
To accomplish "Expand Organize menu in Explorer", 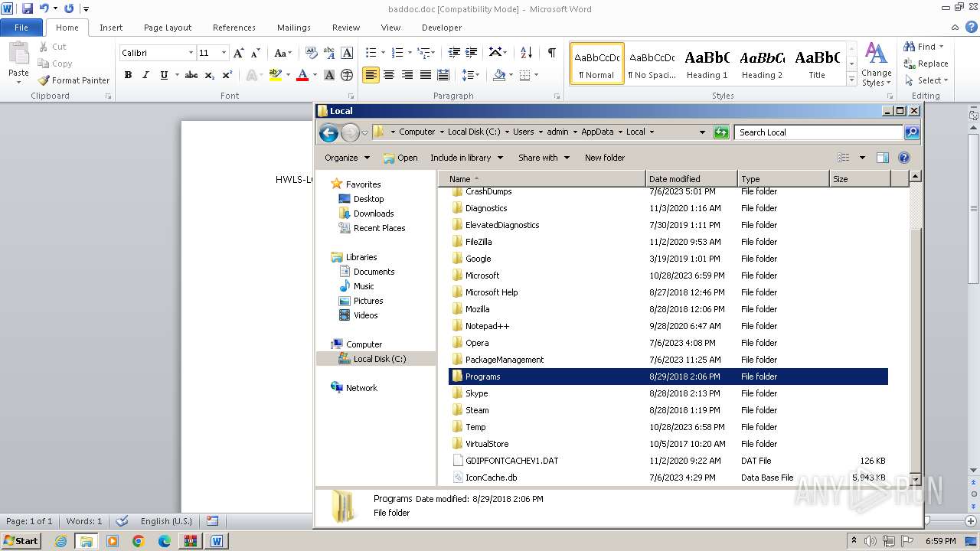I will 348,158.
